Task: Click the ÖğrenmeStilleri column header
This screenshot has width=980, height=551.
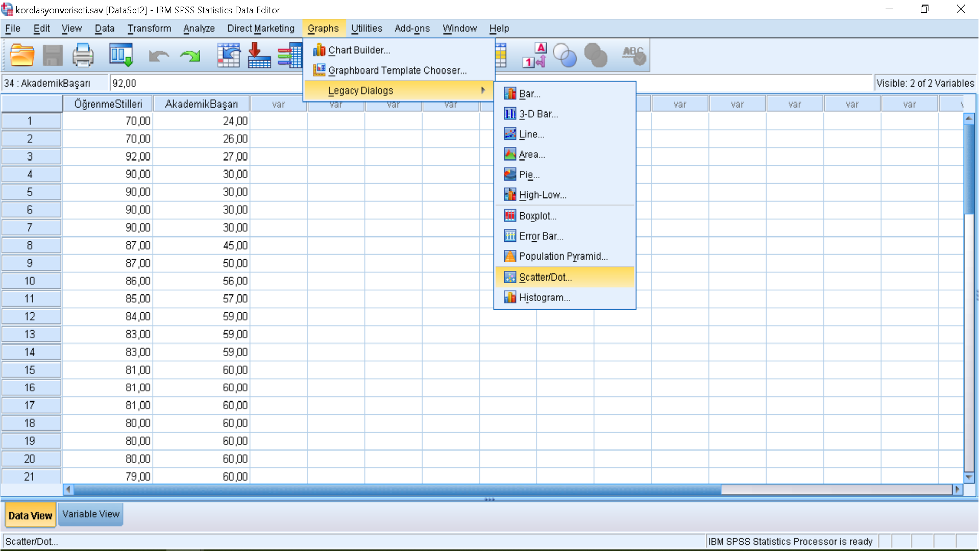Action: point(108,104)
